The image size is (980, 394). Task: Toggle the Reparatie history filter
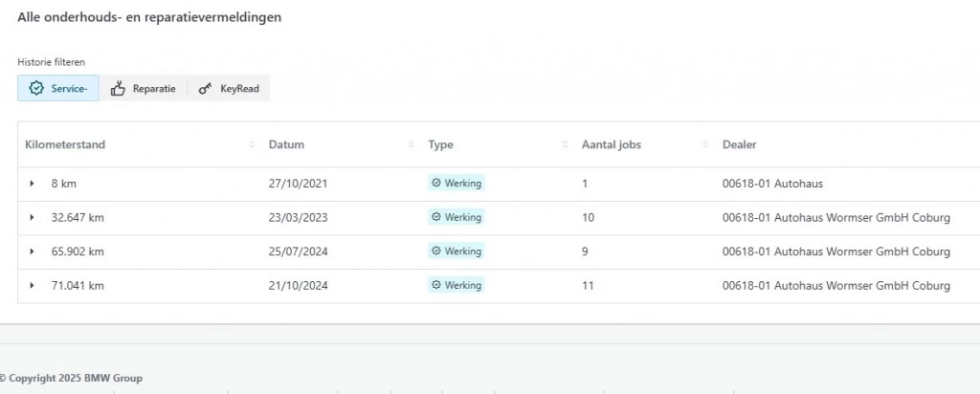(144, 88)
